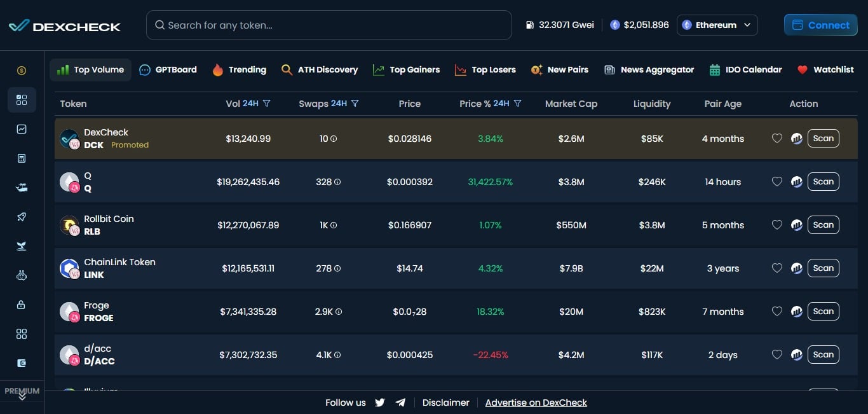Click the gold dollar coin sidebar icon
The height and width of the screenshot is (414, 868).
[x=22, y=71]
